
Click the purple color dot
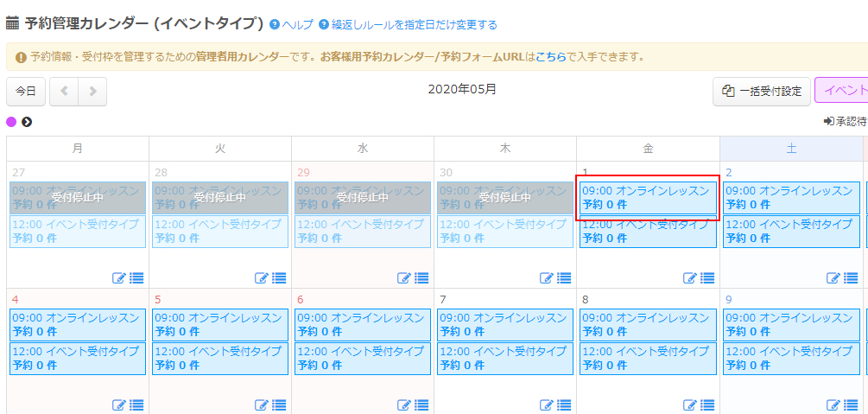[12, 122]
